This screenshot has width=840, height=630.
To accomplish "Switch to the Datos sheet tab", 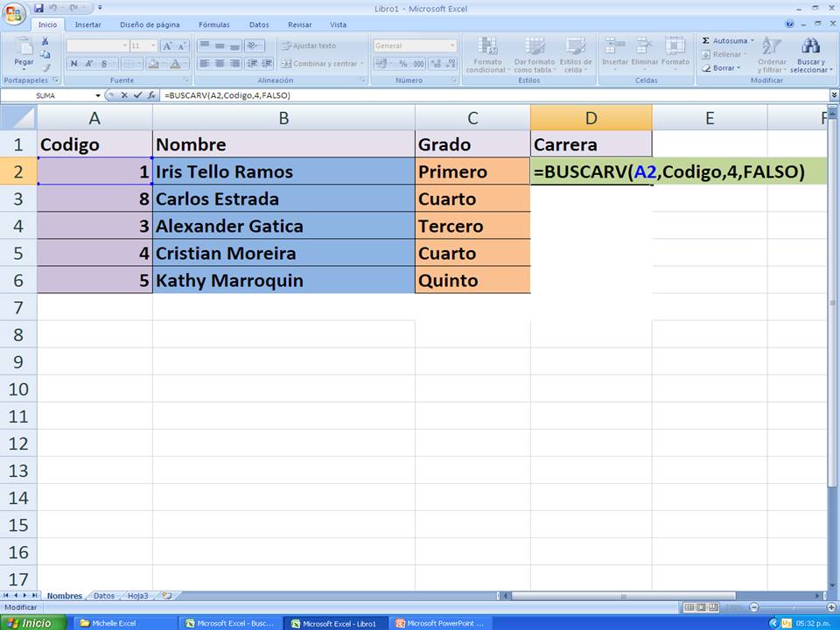I will tap(104, 595).
